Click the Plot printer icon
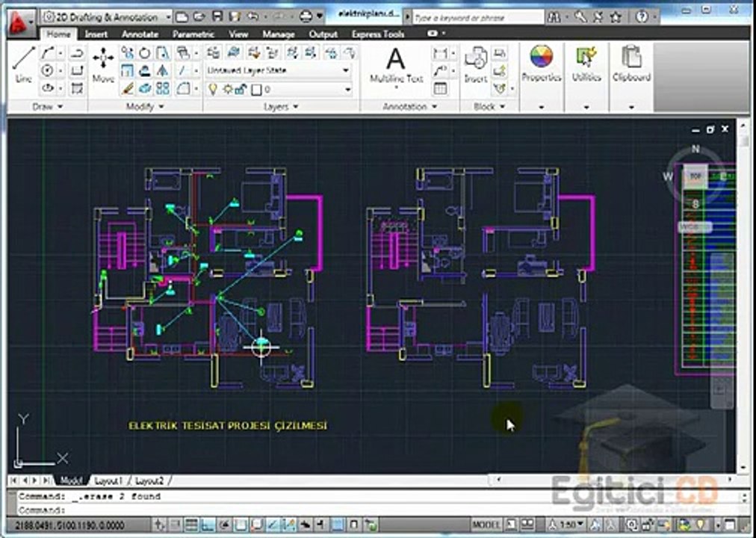Image resolution: width=756 pixels, height=538 pixels. coord(306,17)
